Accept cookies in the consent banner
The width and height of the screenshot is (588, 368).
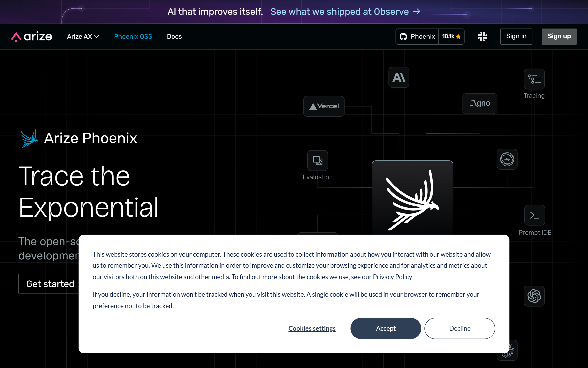click(x=386, y=328)
